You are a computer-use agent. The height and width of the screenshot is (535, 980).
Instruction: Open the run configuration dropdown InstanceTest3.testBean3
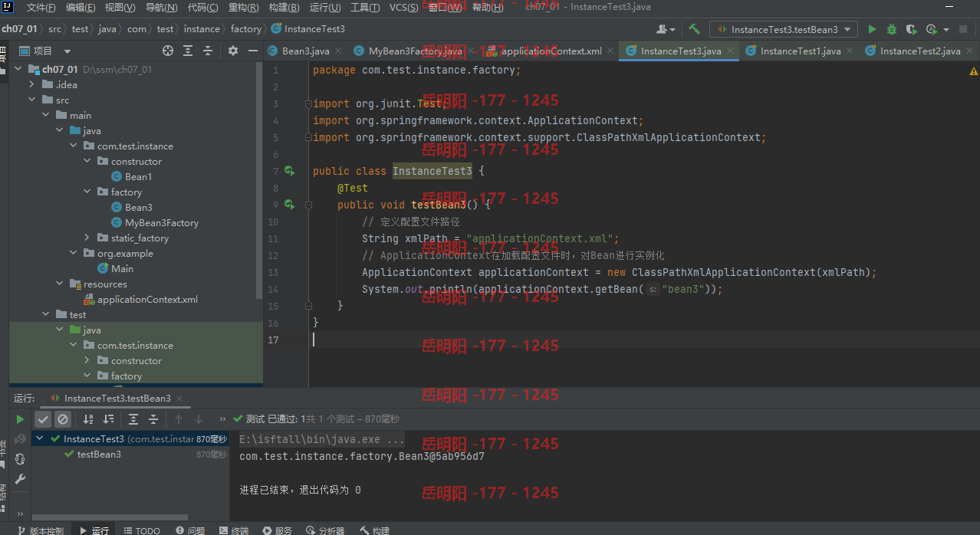784,29
